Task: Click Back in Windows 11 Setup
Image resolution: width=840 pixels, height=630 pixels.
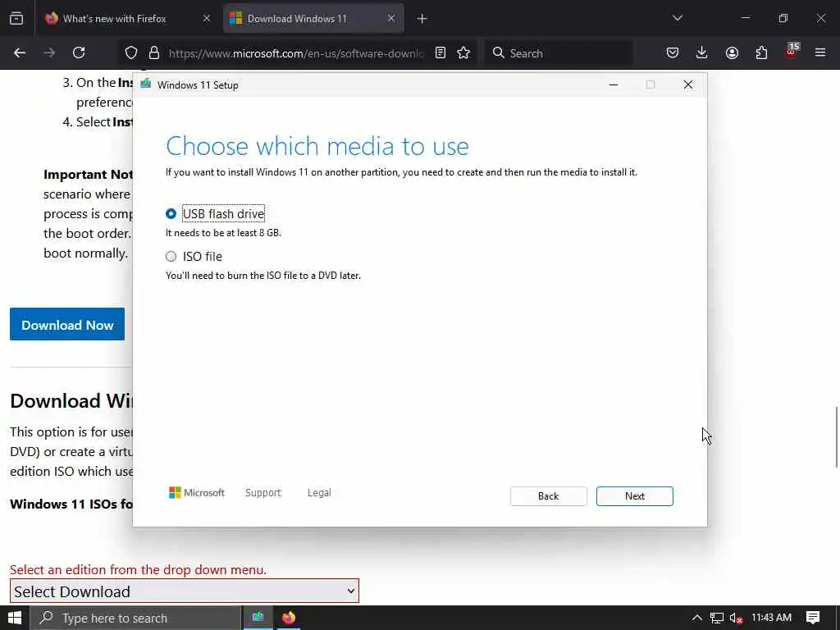Action: coord(548,496)
